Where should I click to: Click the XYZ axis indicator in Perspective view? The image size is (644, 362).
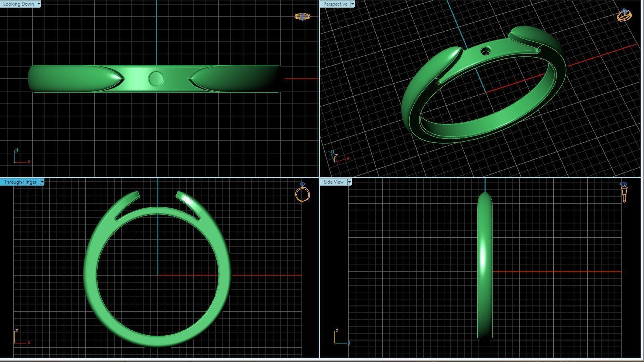(340, 157)
